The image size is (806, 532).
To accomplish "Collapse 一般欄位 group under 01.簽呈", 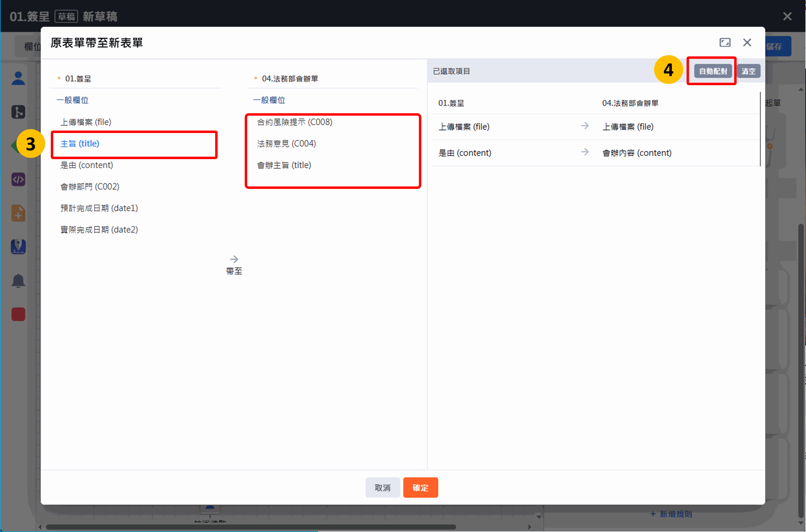I will coord(72,100).
